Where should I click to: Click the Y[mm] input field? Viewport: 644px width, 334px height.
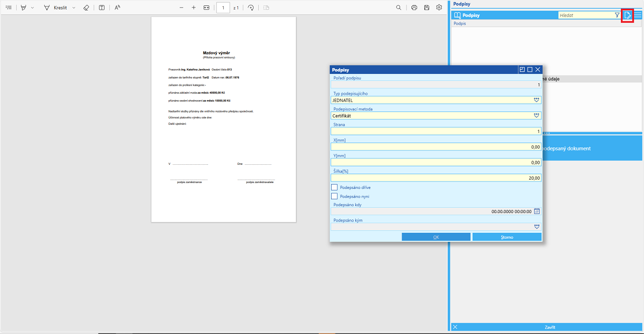[x=436, y=162]
